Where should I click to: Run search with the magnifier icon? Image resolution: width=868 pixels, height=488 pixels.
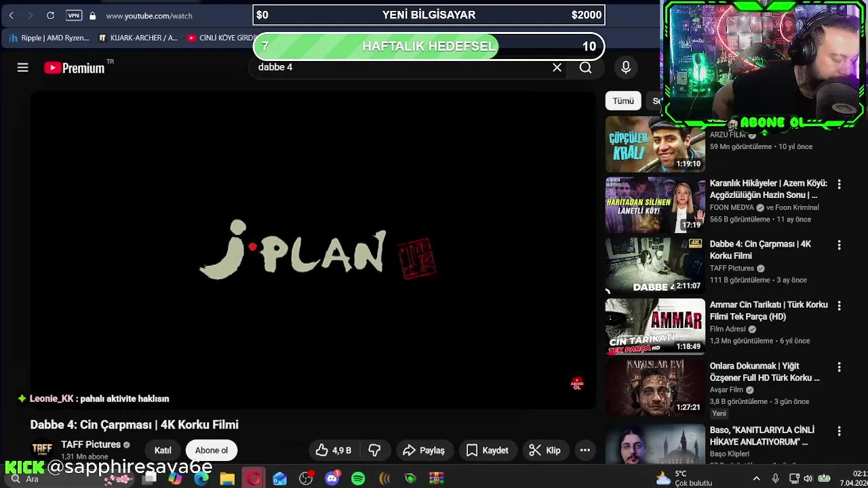586,68
